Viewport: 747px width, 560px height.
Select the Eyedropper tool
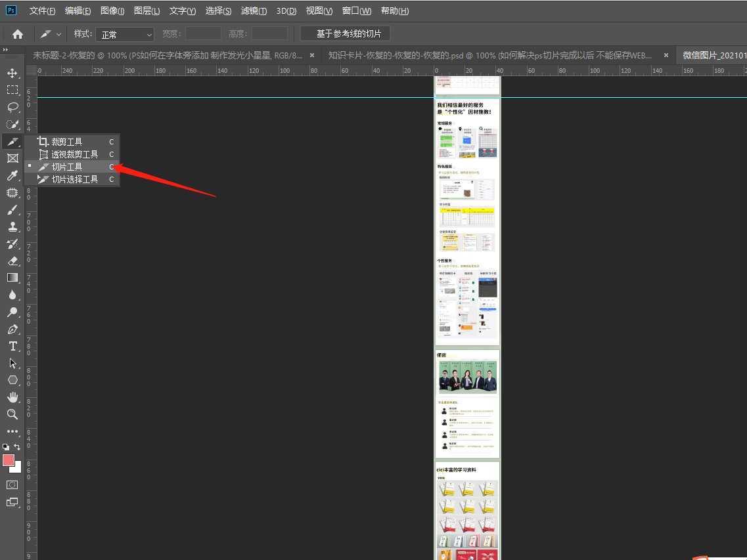12,175
